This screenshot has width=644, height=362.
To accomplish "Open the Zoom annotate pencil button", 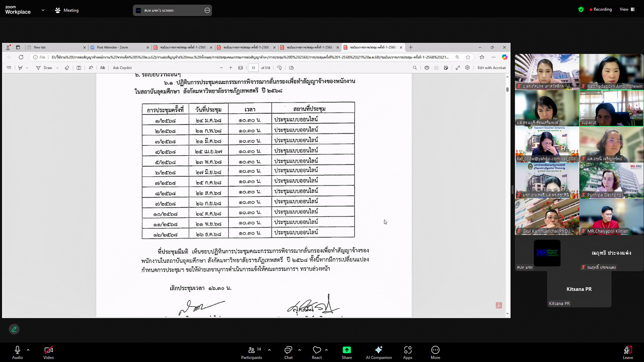I will (14, 329).
